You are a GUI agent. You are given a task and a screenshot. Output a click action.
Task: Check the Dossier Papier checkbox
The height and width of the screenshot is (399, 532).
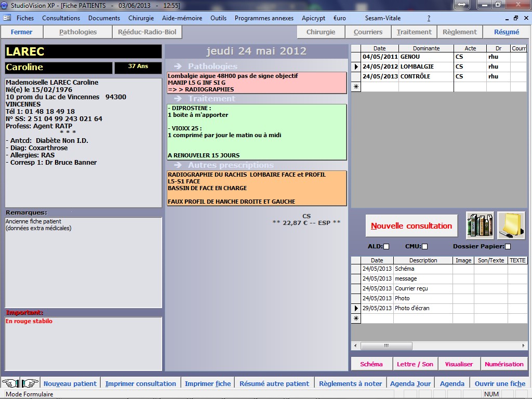pyautogui.click(x=508, y=246)
